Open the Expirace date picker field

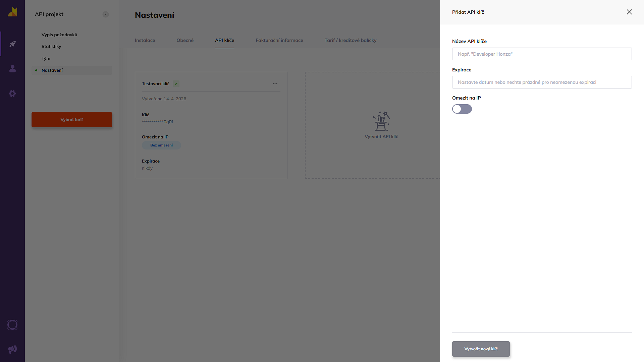(542, 82)
